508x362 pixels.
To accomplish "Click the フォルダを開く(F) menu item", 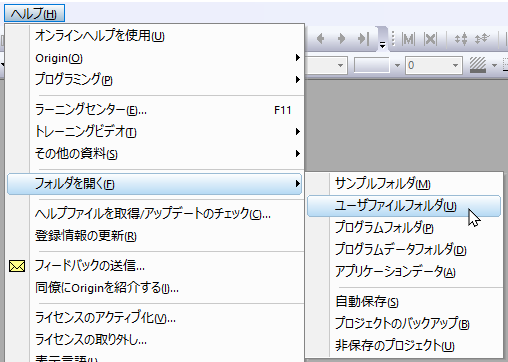I will [154, 184].
